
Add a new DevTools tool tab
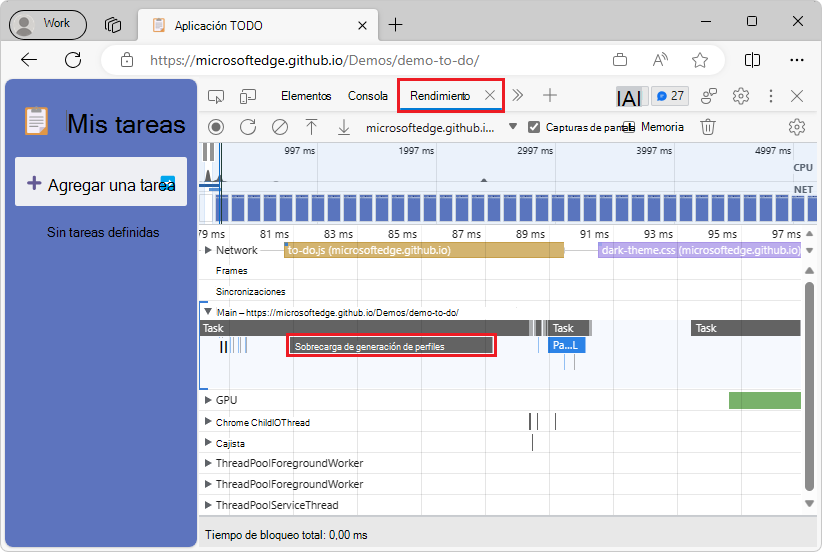pos(549,95)
